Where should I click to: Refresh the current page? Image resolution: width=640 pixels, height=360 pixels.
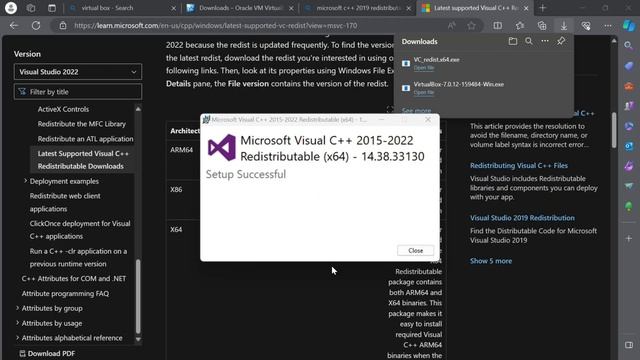click(36, 25)
